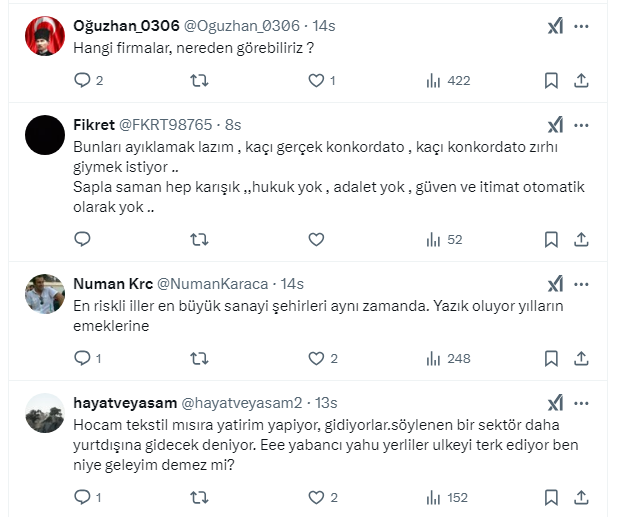Like Numan Krc's tweet
The width and height of the screenshot is (618, 517).
click(316, 358)
